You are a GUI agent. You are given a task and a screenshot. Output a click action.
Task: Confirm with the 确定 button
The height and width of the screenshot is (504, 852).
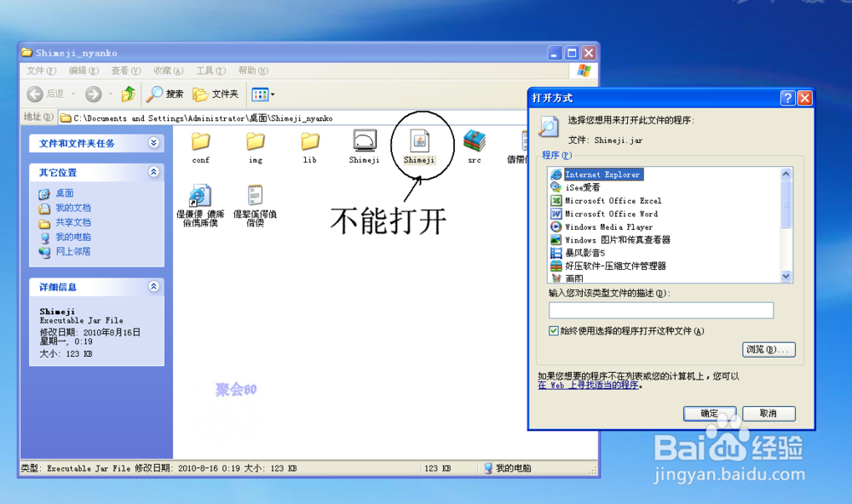point(710,413)
